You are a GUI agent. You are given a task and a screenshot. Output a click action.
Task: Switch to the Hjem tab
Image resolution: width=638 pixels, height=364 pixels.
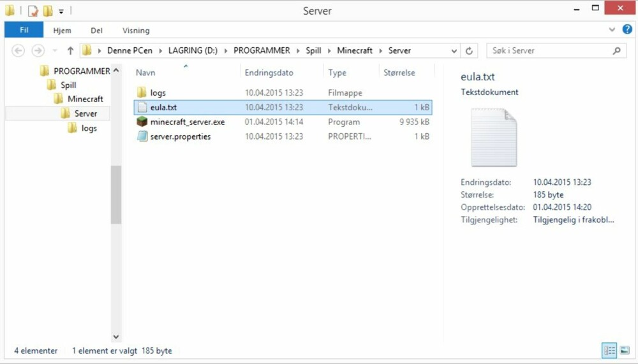pyautogui.click(x=62, y=31)
